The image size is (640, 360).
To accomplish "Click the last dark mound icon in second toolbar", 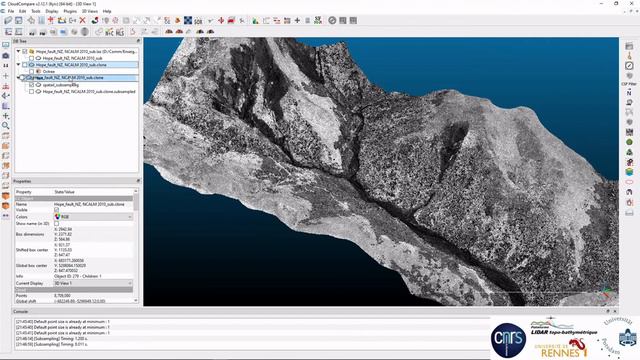I will point(211,31).
